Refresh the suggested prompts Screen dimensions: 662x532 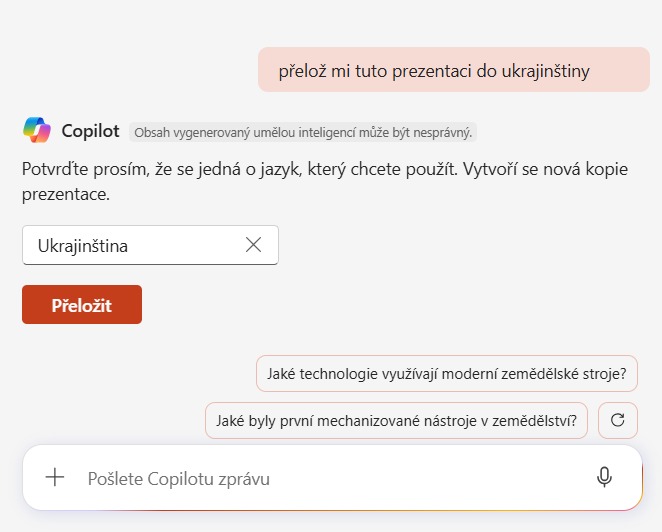tap(618, 421)
